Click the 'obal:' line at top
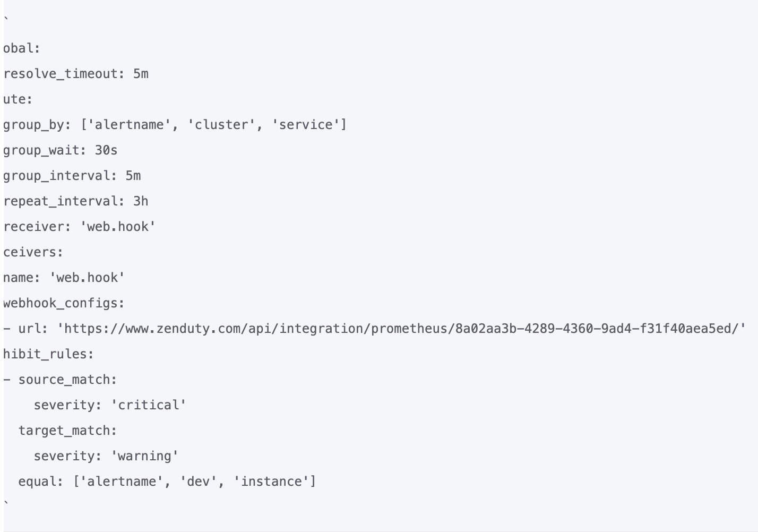This screenshot has height=532, width=758. coord(22,48)
